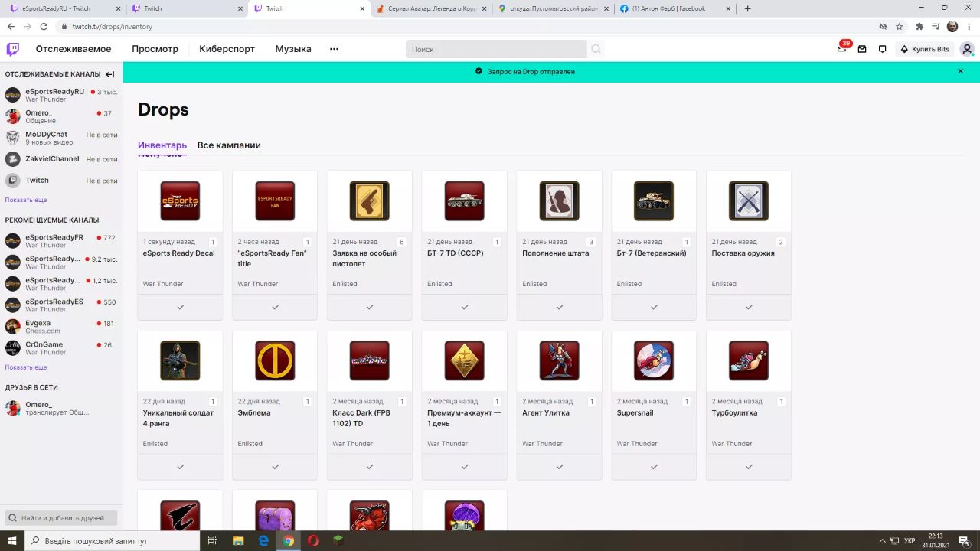Bookmark this page with the star

click(x=900, y=26)
